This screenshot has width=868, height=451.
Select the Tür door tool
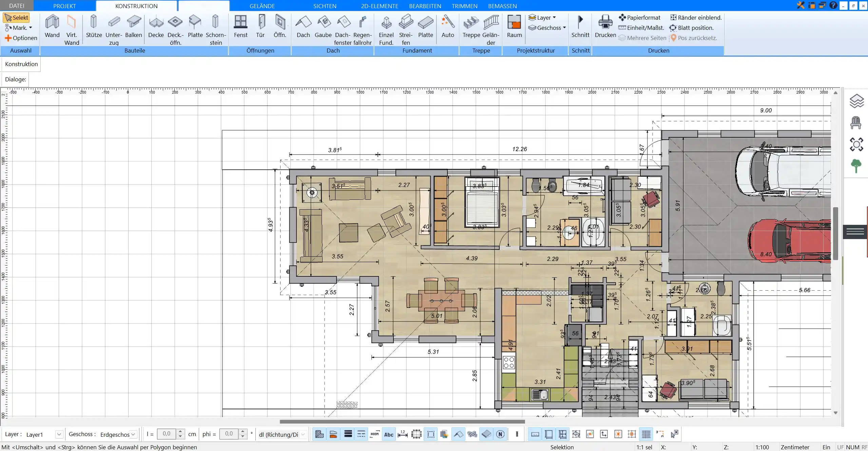[260, 26]
